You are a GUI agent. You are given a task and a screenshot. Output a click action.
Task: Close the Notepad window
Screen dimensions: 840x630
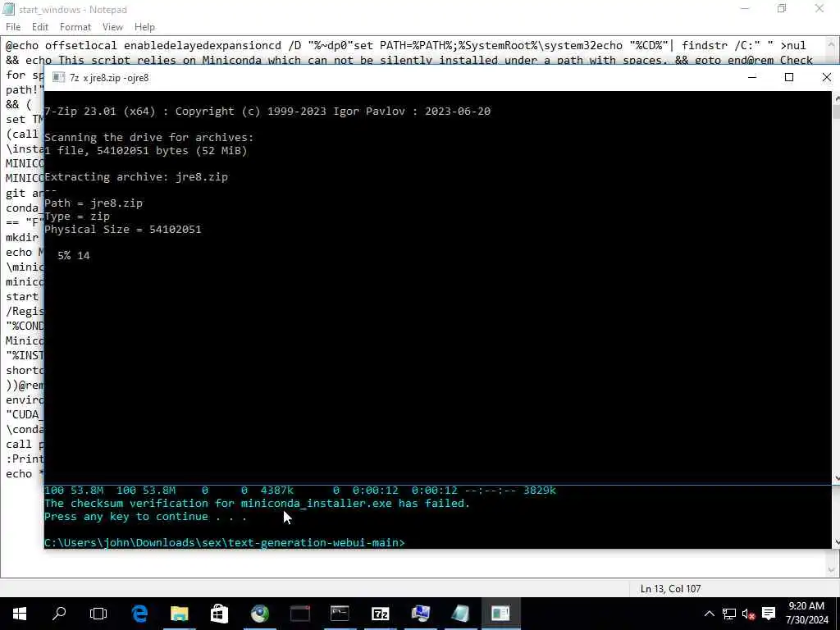coord(819,8)
